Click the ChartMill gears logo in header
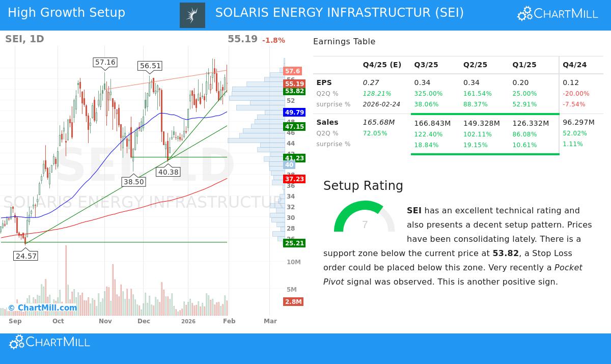Screen dimensions: 611x364 524,14
